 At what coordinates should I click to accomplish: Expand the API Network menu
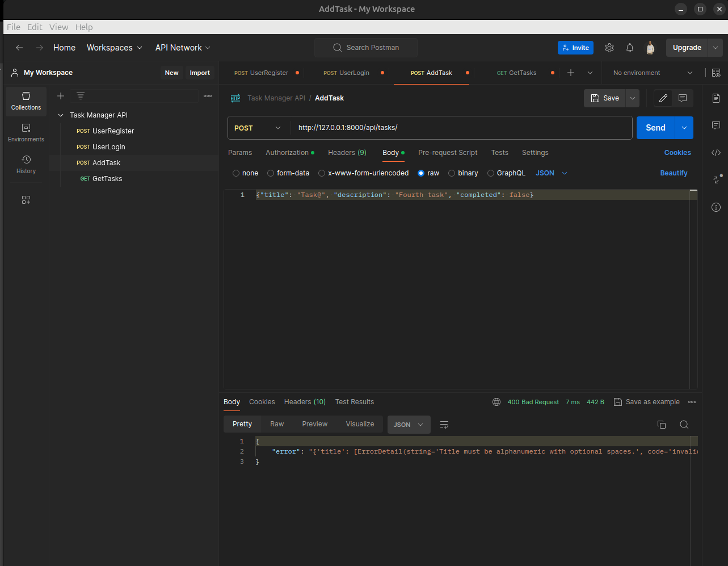point(183,48)
